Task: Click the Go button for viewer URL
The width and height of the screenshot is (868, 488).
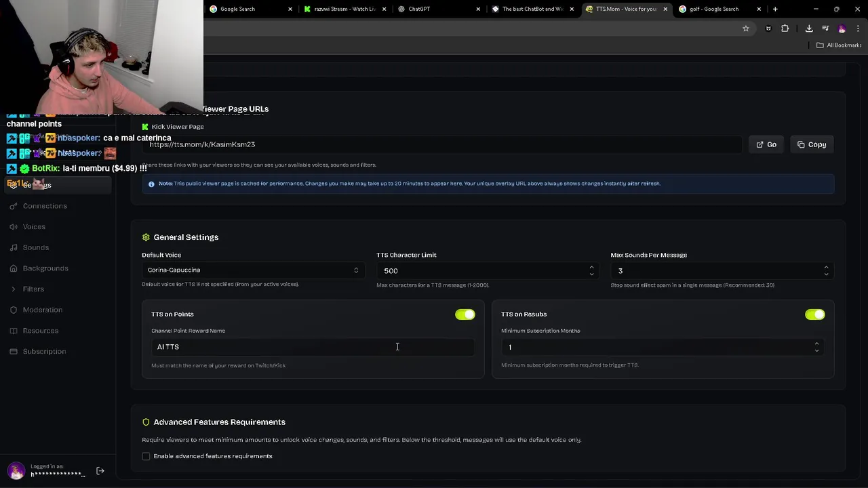Action: (x=766, y=144)
